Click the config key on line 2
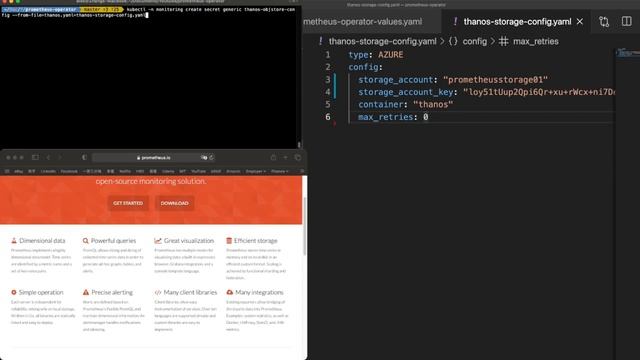The height and width of the screenshot is (360, 640). pos(363,67)
